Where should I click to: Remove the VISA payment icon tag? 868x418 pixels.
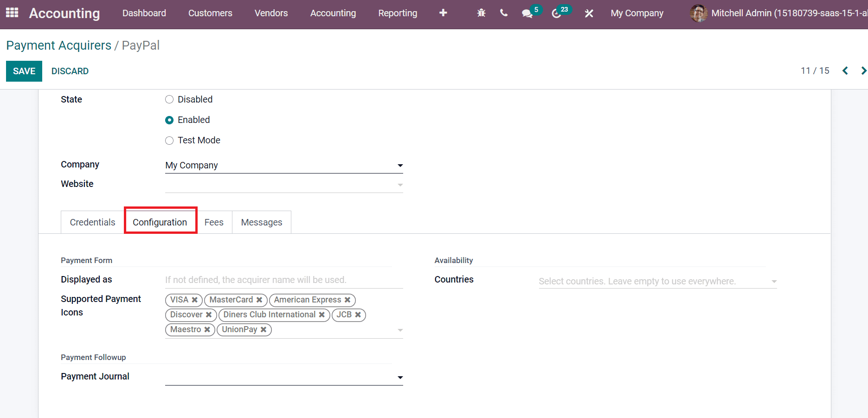pyautogui.click(x=195, y=300)
